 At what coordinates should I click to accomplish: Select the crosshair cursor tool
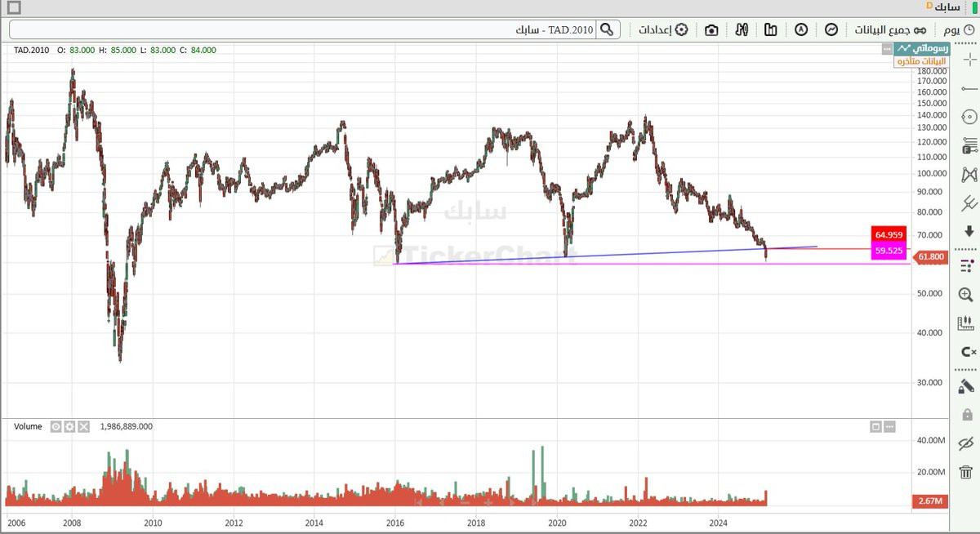click(x=969, y=60)
